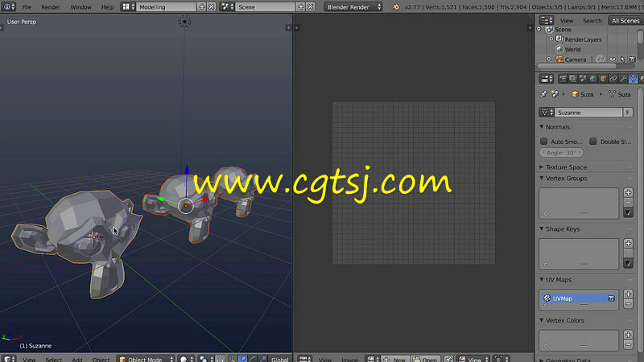The width and height of the screenshot is (644, 362).
Task: Switch to Render Layers properties tab
Action: click(x=572, y=78)
